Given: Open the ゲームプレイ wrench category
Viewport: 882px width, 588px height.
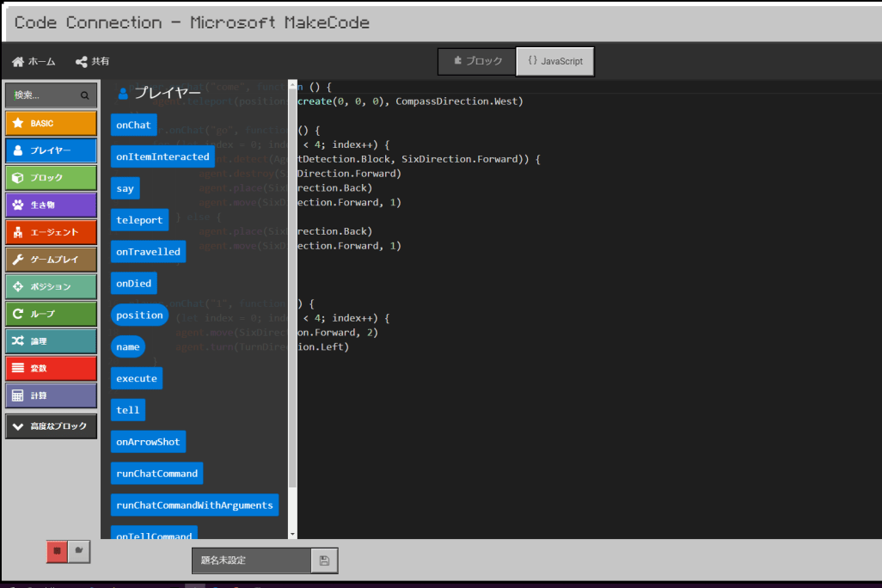Looking at the screenshot, I should [x=51, y=259].
